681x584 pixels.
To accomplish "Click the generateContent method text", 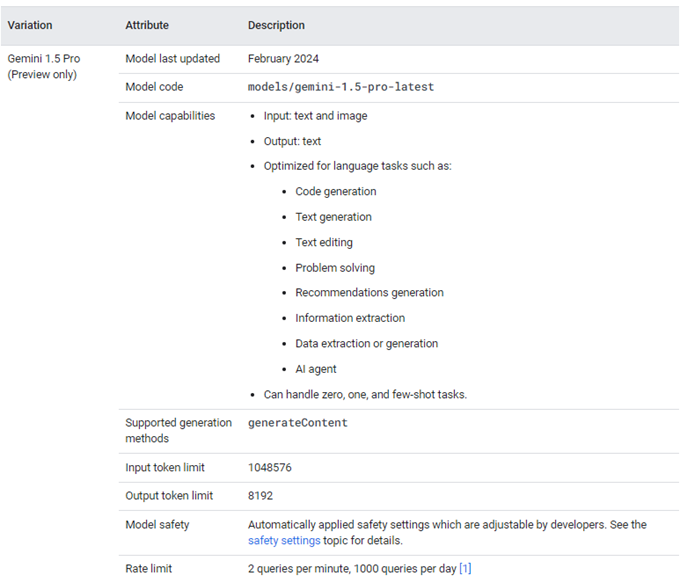I will [x=297, y=423].
